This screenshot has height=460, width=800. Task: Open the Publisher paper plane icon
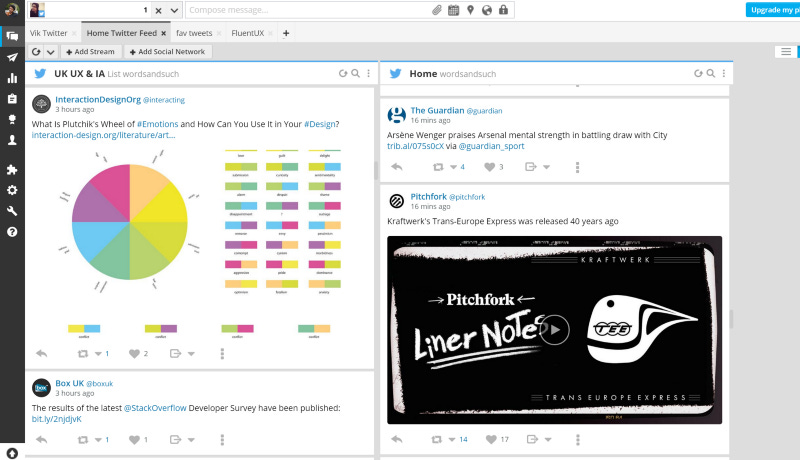point(12,57)
